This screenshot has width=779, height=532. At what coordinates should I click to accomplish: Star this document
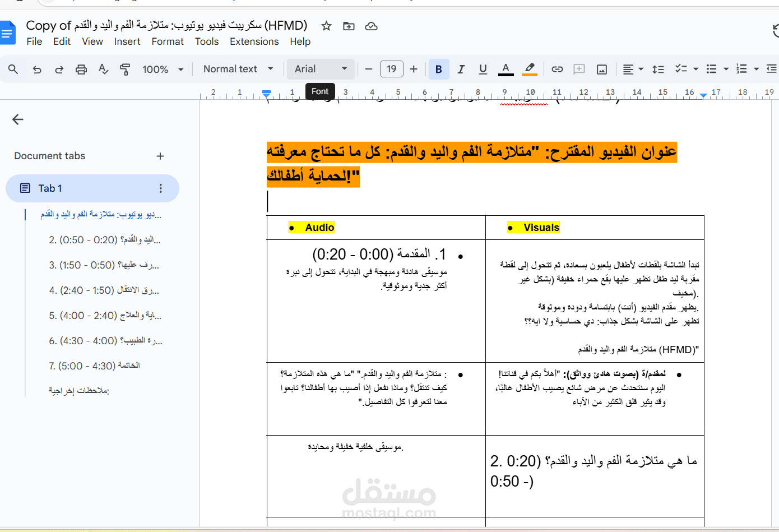pos(326,26)
